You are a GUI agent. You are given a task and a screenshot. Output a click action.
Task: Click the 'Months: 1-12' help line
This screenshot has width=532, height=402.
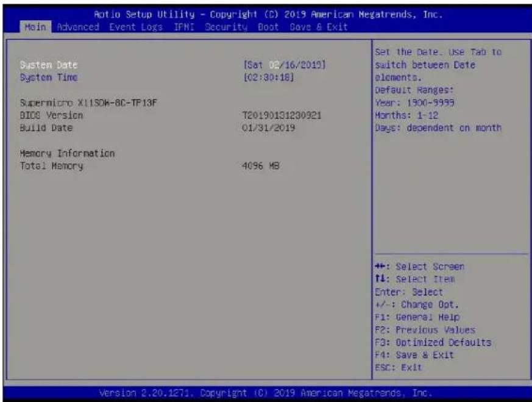click(406, 115)
